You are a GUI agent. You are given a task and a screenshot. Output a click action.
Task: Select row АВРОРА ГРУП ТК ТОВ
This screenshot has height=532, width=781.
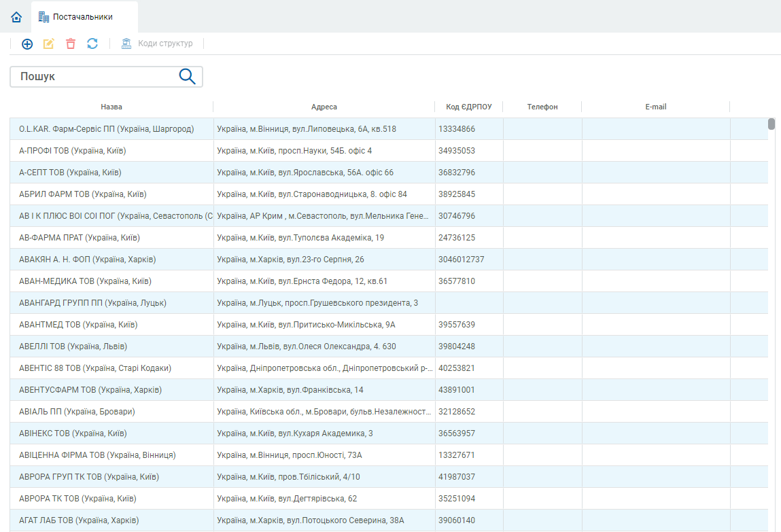pos(389,477)
